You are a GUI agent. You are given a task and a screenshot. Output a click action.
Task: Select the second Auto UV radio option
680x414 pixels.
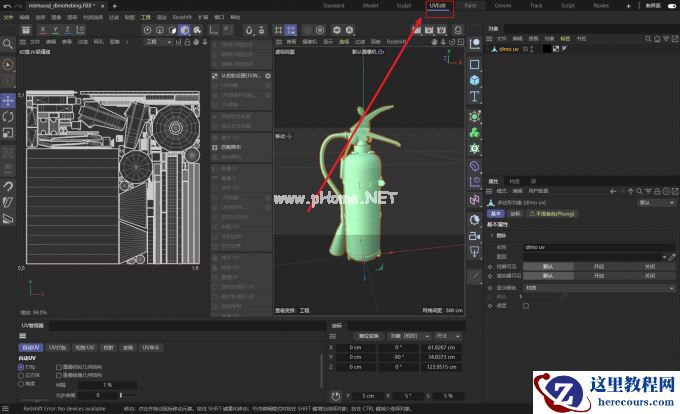pyautogui.click(x=22, y=375)
